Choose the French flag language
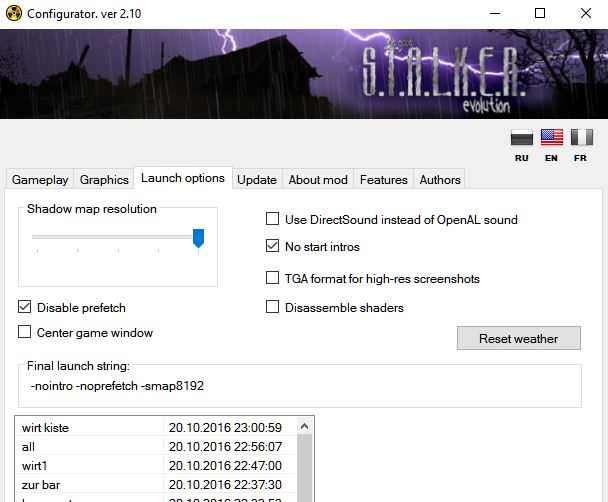Screen dimensions: 608x502 pyautogui.click(x=582, y=138)
